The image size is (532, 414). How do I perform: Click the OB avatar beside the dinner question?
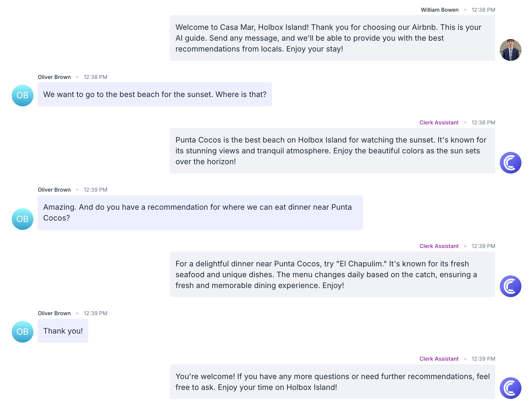[x=23, y=219]
